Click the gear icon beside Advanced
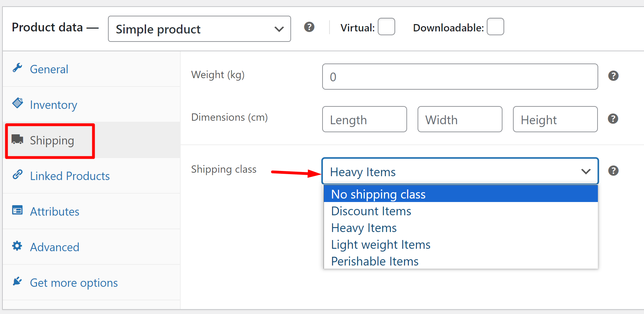 click(17, 246)
